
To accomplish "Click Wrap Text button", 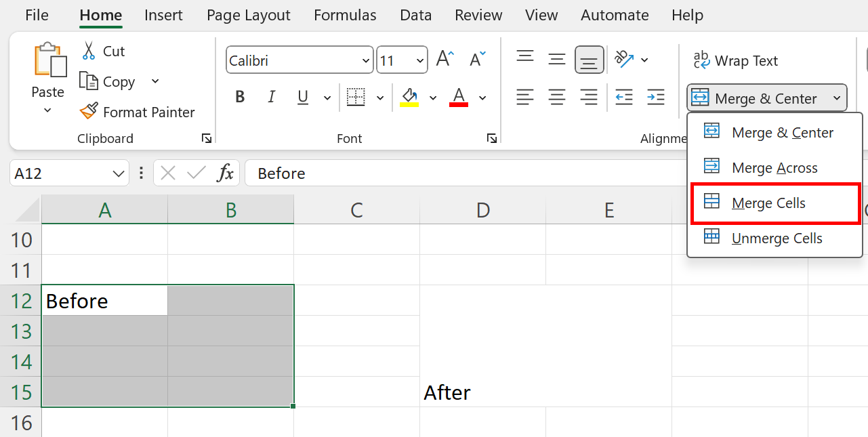I will [736, 61].
